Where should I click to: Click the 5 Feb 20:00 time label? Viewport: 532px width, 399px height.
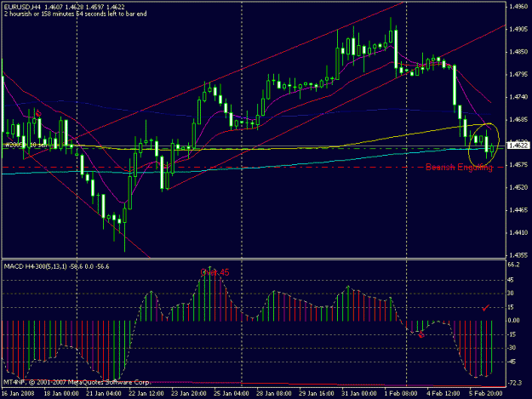pyautogui.click(x=486, y=394)
